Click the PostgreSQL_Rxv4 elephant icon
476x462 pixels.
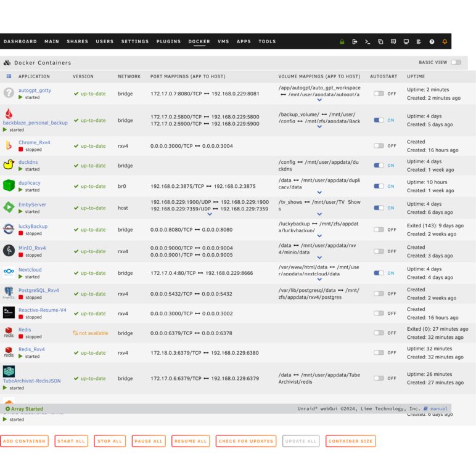pos(9,293)
